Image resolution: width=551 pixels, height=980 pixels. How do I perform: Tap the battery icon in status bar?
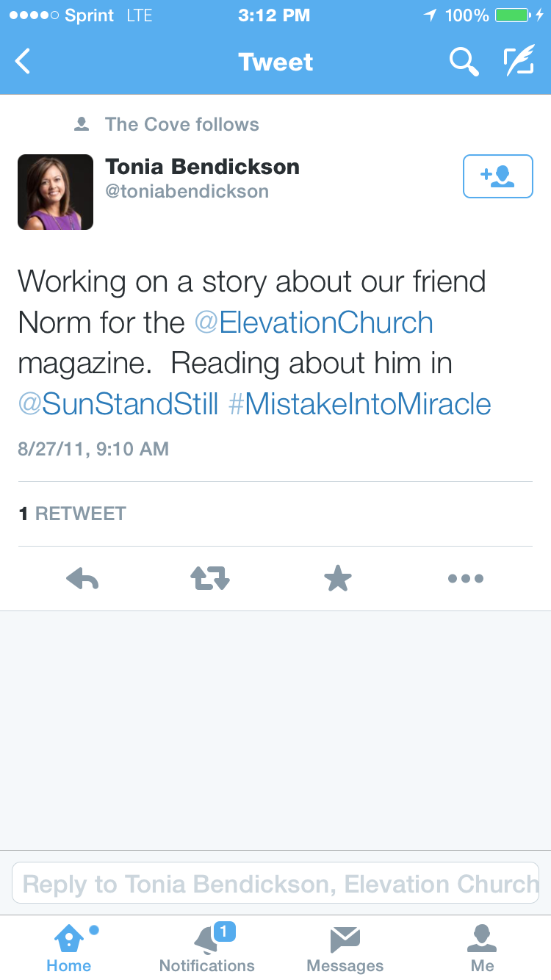tap(512, 15)
